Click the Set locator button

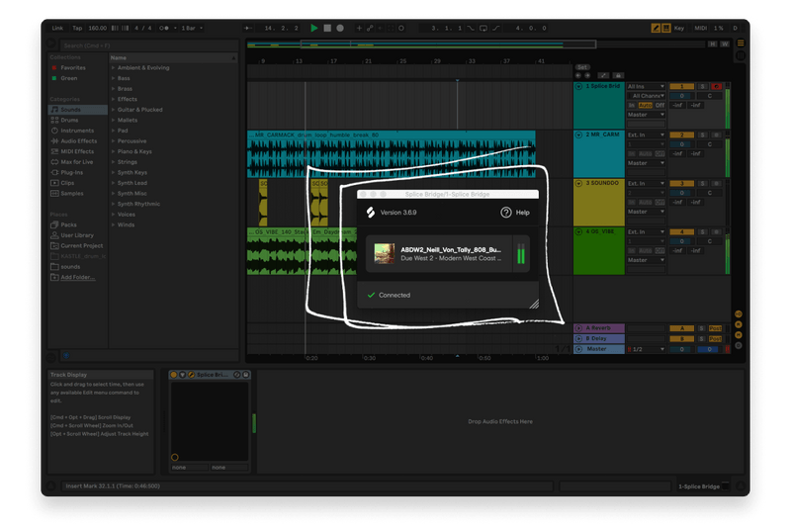pyautogui.click(x=582, y=67)
